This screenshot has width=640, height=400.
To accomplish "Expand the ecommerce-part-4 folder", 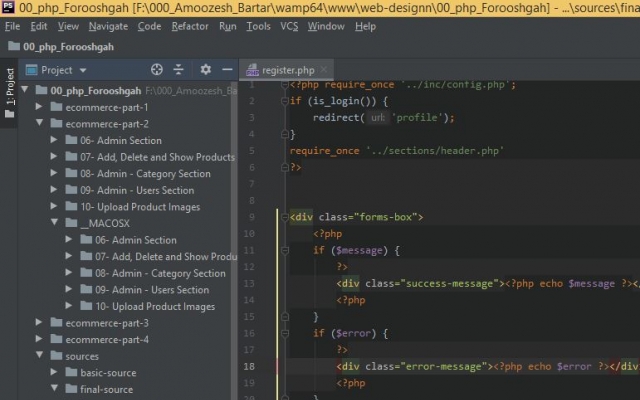I will (39, 339).
